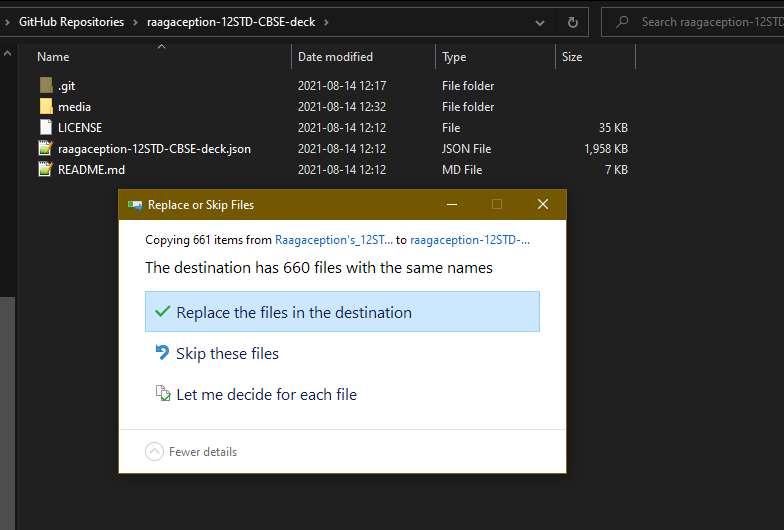
Task: Collapse dialog with Fewer details
Action: [x=192, y=452]
